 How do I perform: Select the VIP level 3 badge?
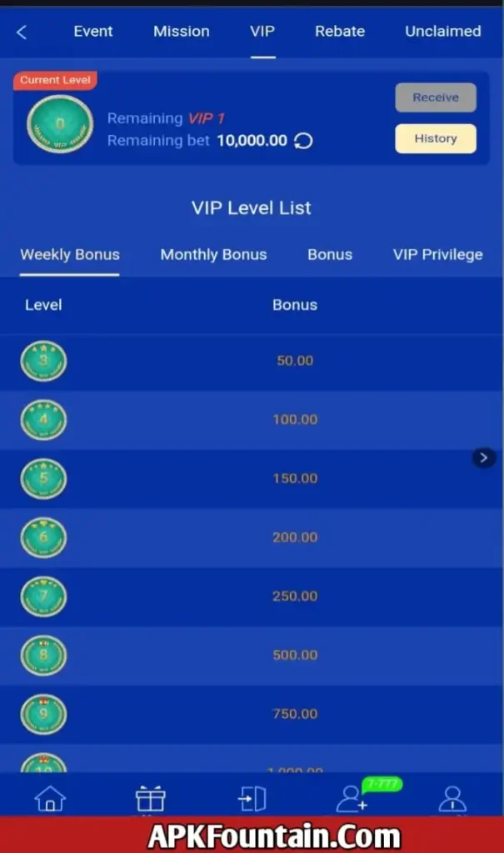point(43,362)
